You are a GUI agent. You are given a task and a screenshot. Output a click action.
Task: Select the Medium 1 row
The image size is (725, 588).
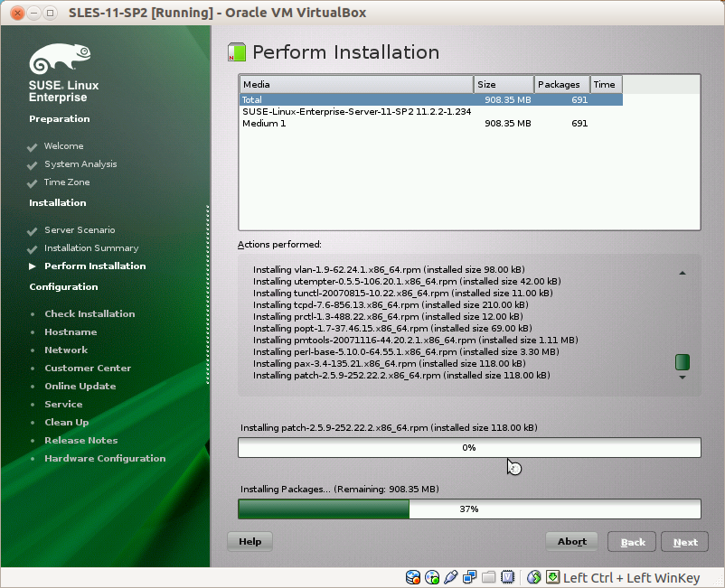click(431, 124)
